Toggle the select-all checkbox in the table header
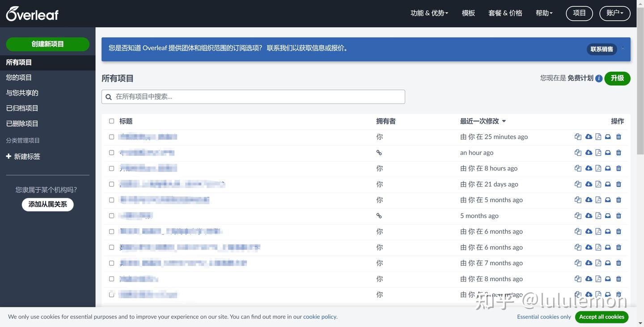 point(111,121)
